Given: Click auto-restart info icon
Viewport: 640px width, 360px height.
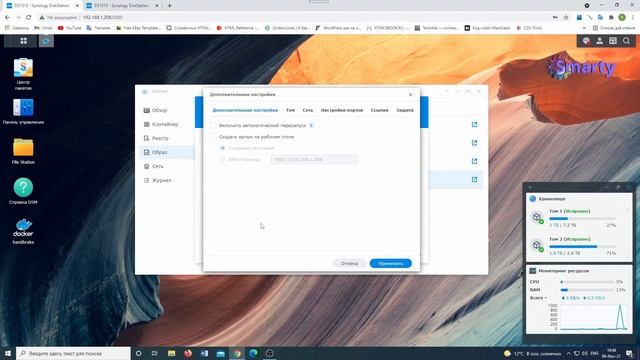Looking at the screenshot, I should 311,126.
